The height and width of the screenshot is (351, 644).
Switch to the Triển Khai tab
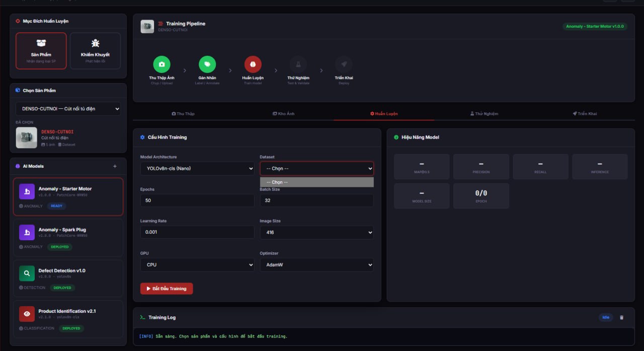pyautogui.click(x=585, y=114)
